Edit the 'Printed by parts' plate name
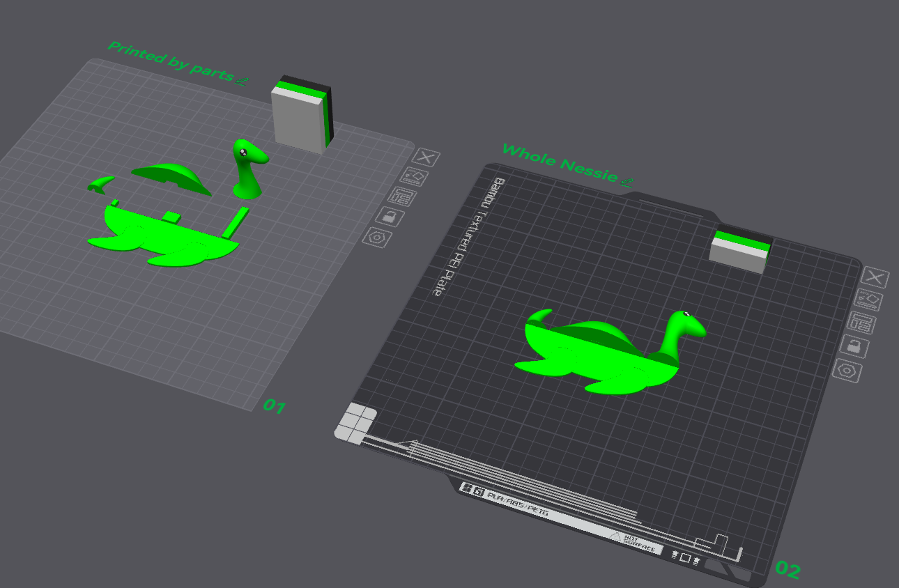899x588 pixels. point(240,80)
